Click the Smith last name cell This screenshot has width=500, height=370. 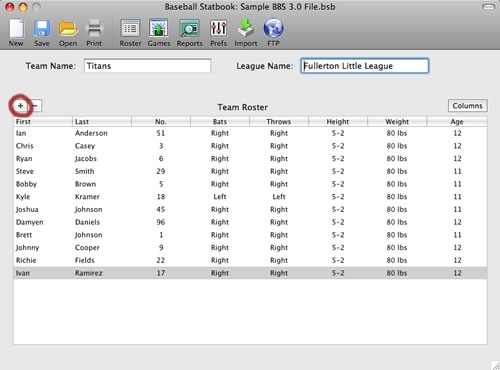[85, 171]
